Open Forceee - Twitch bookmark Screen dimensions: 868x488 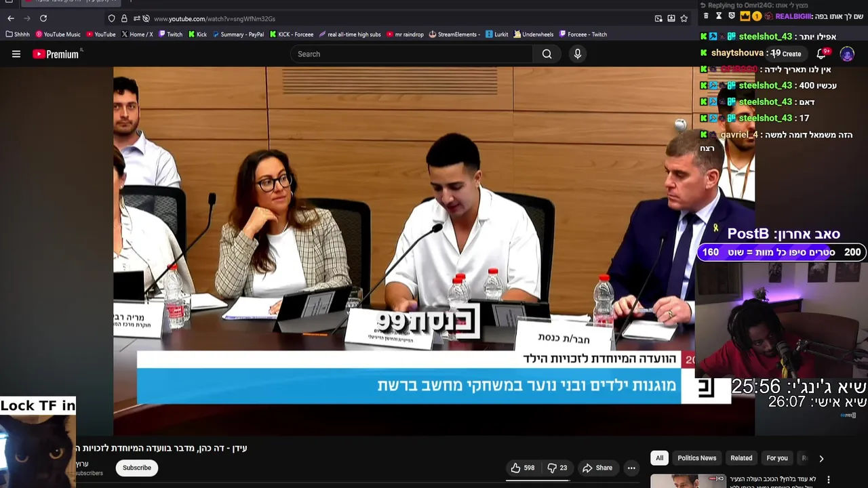tap(583, 35)
